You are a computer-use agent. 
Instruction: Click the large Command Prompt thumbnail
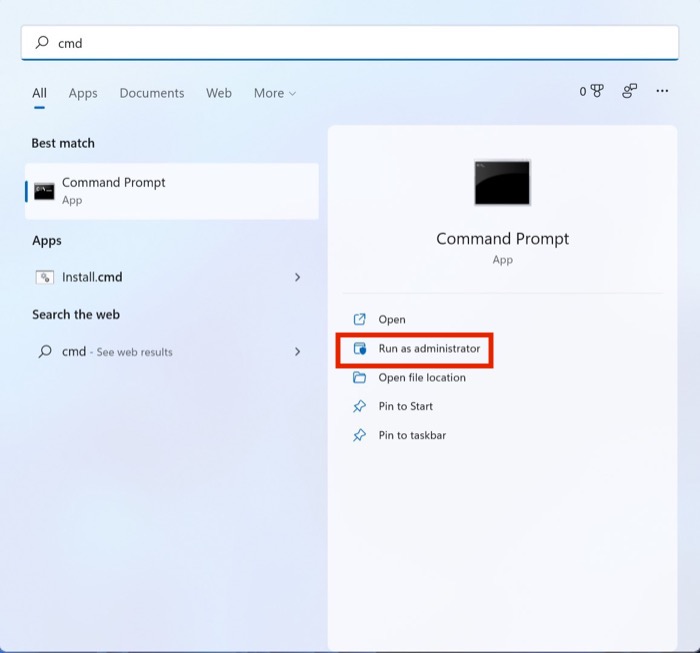[502, 183]
